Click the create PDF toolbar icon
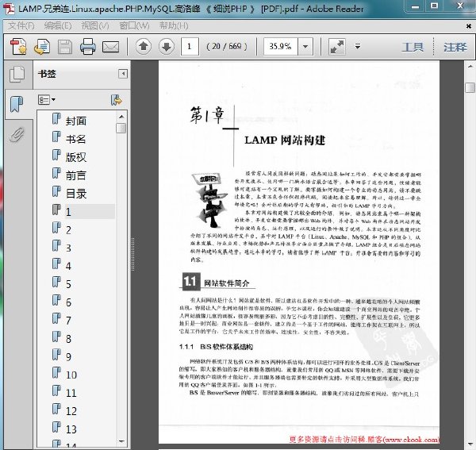This screenshot has width=476, height=450. click(x=18, y=47)
